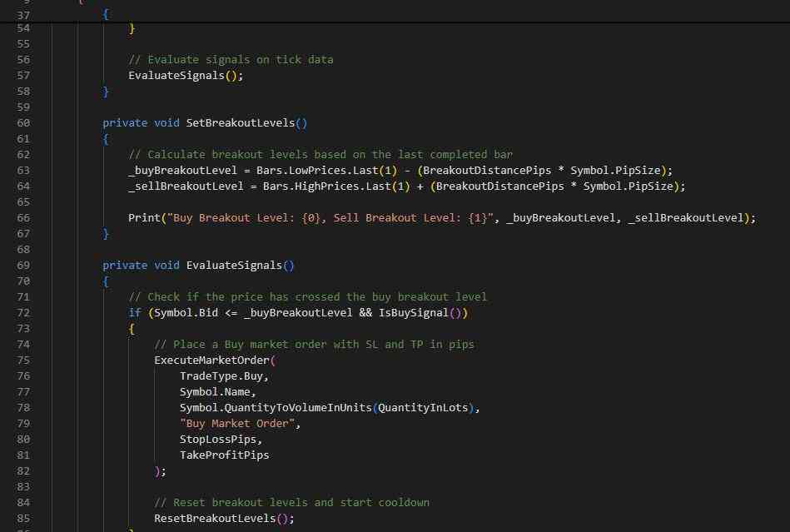Click the ExecuteMarketOrder call

point(211,360)
